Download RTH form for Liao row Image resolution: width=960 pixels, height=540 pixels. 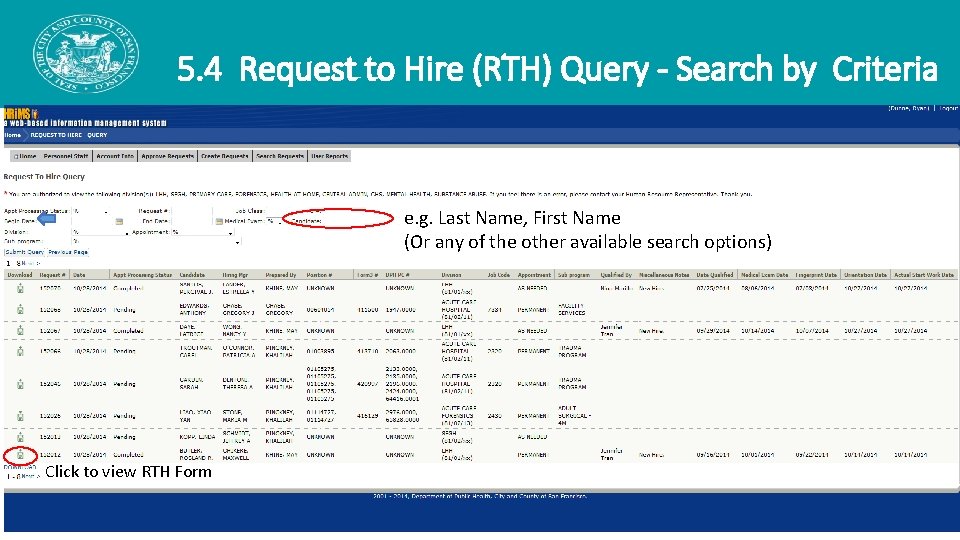20,416
